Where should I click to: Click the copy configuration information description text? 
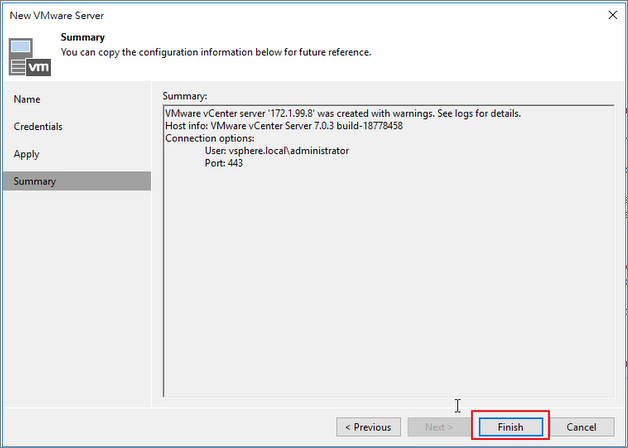216,52
